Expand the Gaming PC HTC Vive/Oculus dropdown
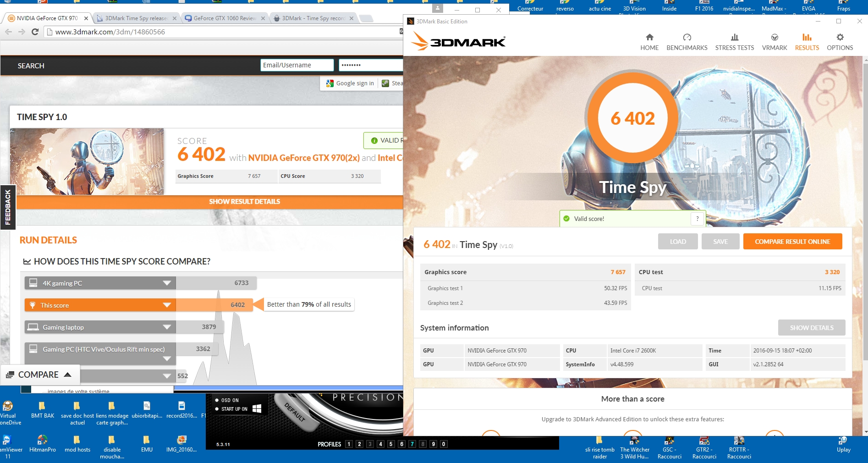This screenshot has height=463, width=868. [167, 359]
